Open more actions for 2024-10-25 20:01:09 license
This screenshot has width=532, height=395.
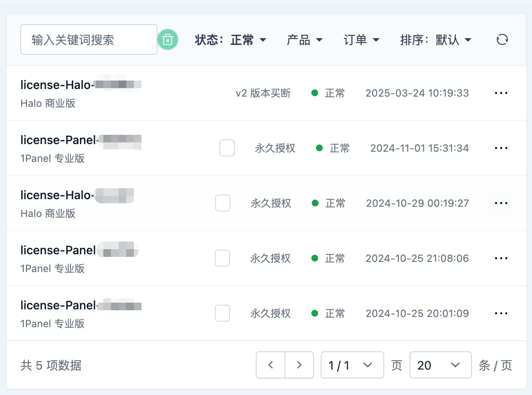(x=501, y=313)
